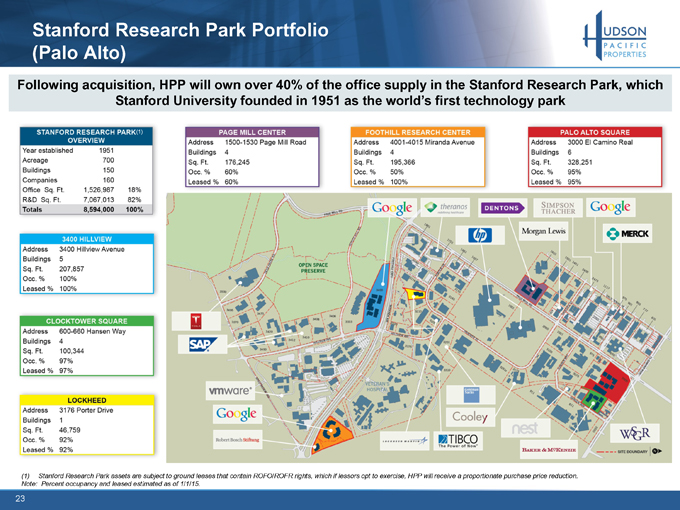Click the TIBCO logo
This screenshot has height=510, width=680.
click(458, 441)
